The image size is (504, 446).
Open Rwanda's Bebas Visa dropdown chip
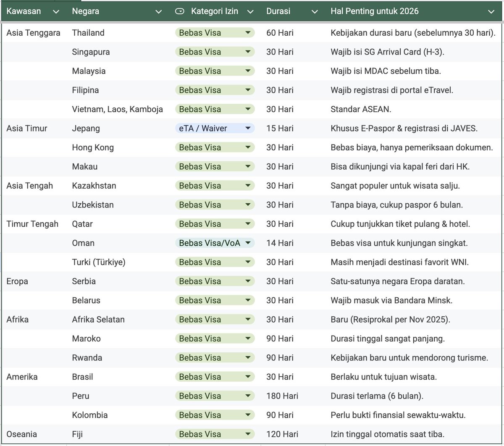click(x=215, y=358)
